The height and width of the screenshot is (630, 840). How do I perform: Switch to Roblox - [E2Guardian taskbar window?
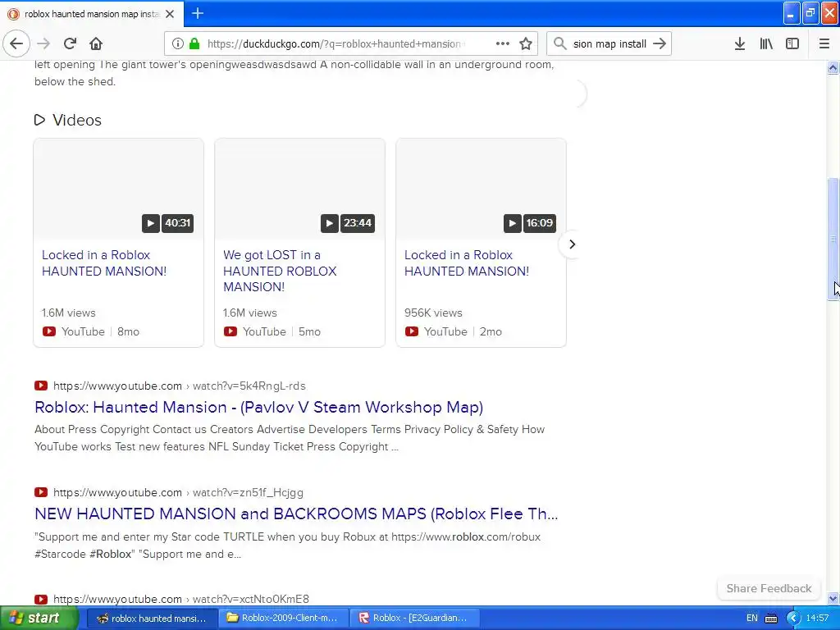[414, 619]
